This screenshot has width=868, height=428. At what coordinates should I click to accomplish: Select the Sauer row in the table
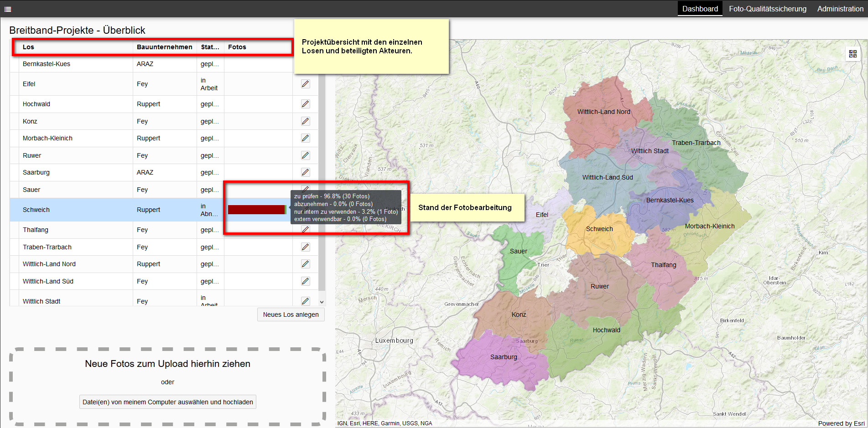[164, 190]
